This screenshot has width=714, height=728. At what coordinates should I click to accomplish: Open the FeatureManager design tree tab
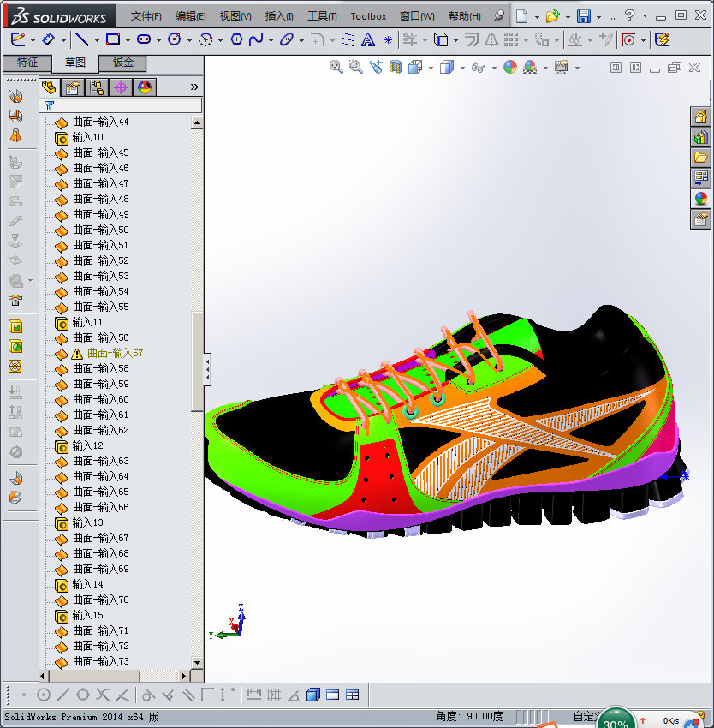(x=49, y=87)
